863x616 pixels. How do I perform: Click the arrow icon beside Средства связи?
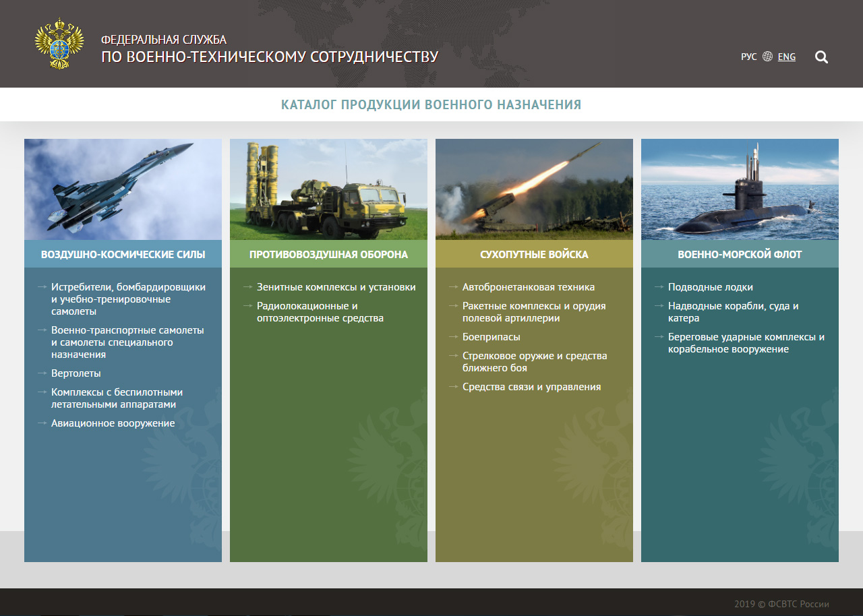454,387
